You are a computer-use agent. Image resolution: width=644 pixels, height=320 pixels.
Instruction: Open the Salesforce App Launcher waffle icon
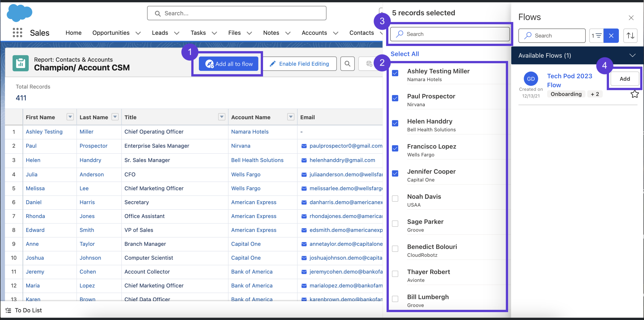(x=17, y=32)
